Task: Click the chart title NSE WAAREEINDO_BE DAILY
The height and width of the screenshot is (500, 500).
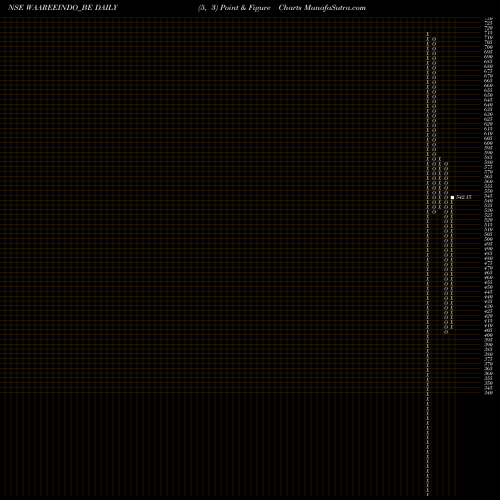Action: 63,8
